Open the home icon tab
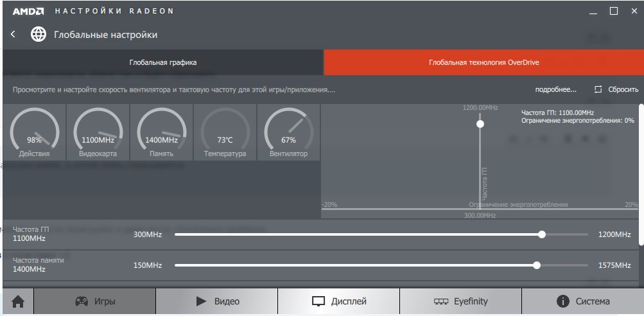The height and width of the screenshot is (316, 644). coord(18,301)
